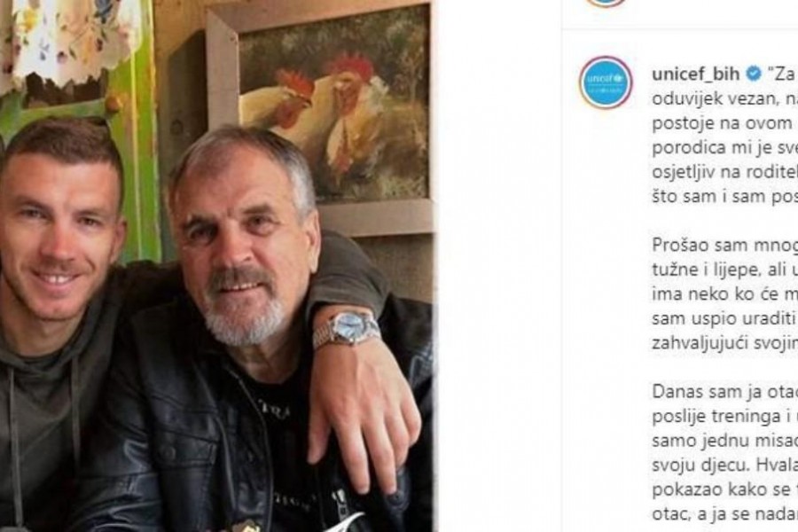Open the partially visible profile avatar in post header
Image resolution: width=798 pixels, height=532 pixels.
pyautogui.click(x=606, y=3)
